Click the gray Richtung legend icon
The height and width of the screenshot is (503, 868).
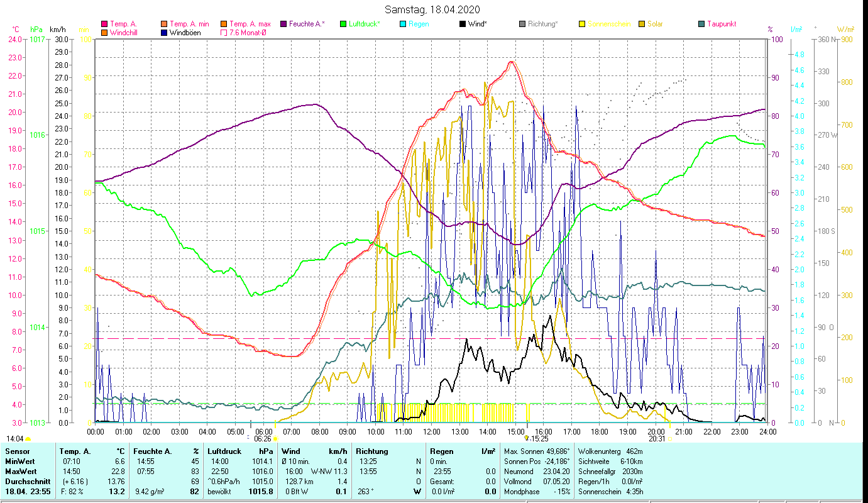522,25
